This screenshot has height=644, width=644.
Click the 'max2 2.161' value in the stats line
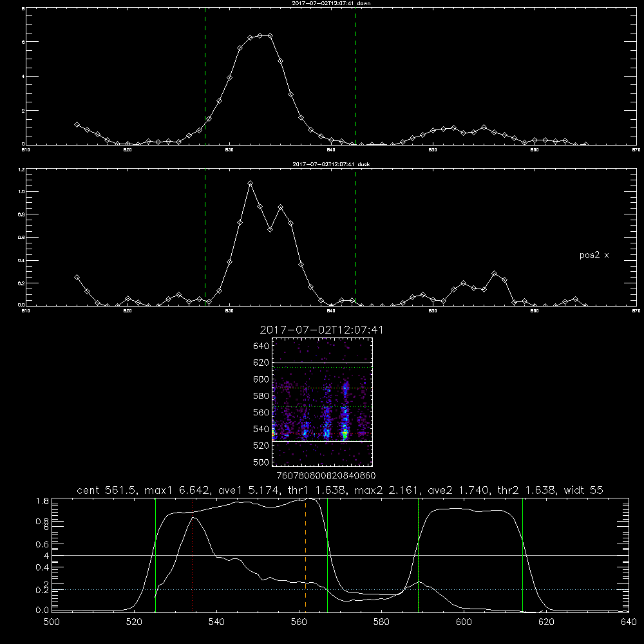(387, 490)
